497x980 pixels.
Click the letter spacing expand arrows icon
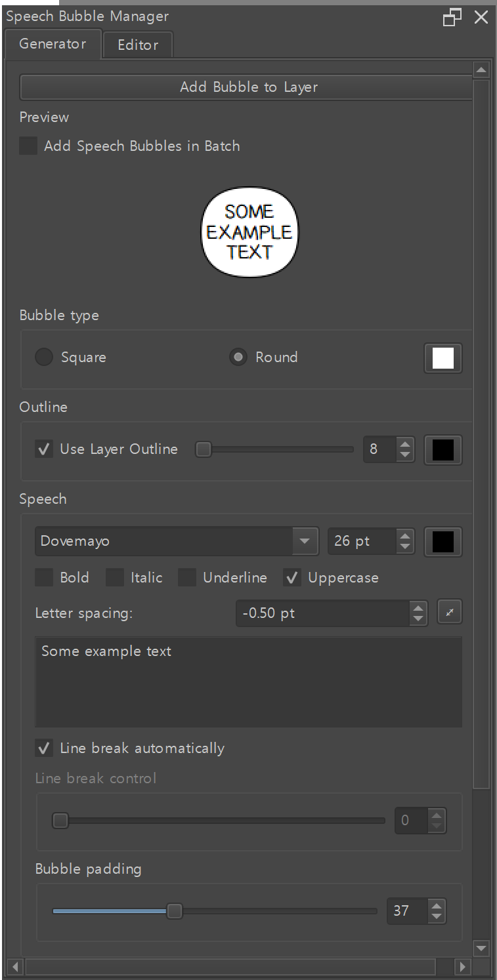pyautogui.click(x=450, y=613)
